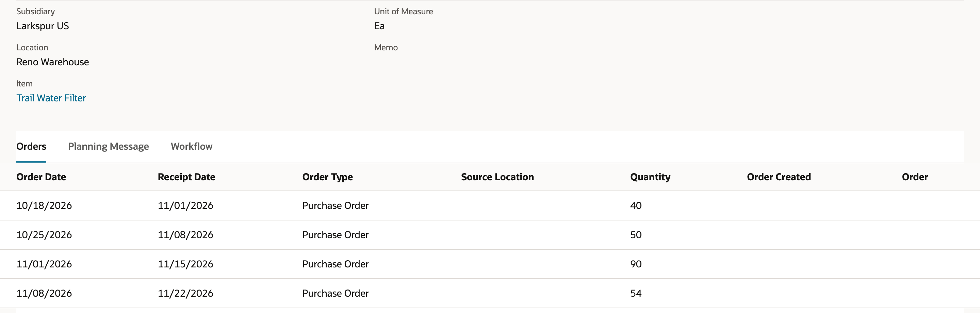Click the Quantity column header
The image size is (980, 313).
[650, 177]
